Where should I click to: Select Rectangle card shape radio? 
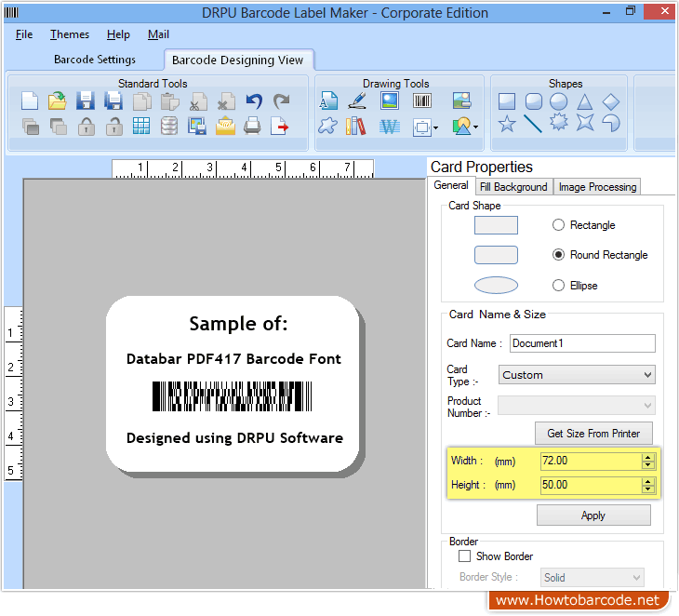pos(558,225)
